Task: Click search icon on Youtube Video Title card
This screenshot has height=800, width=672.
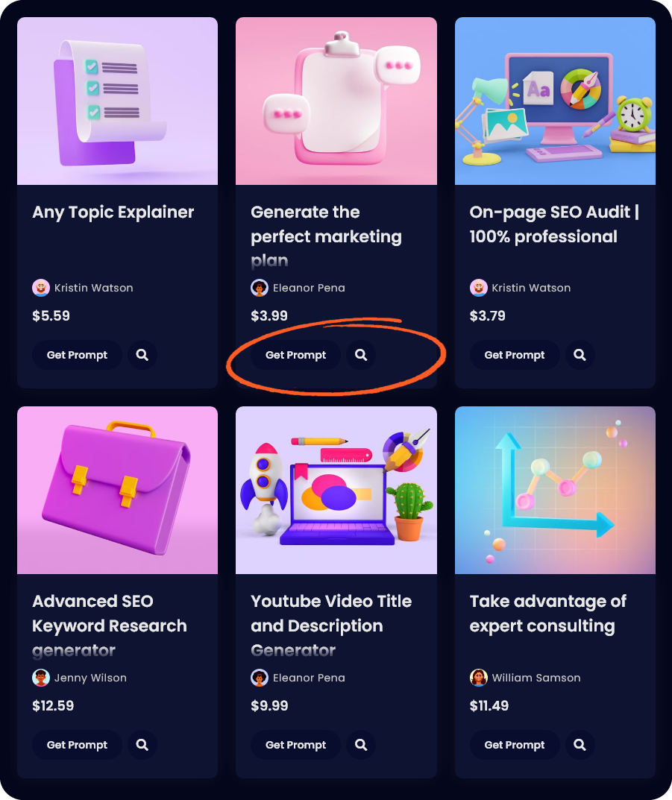Action: point(361,744)
